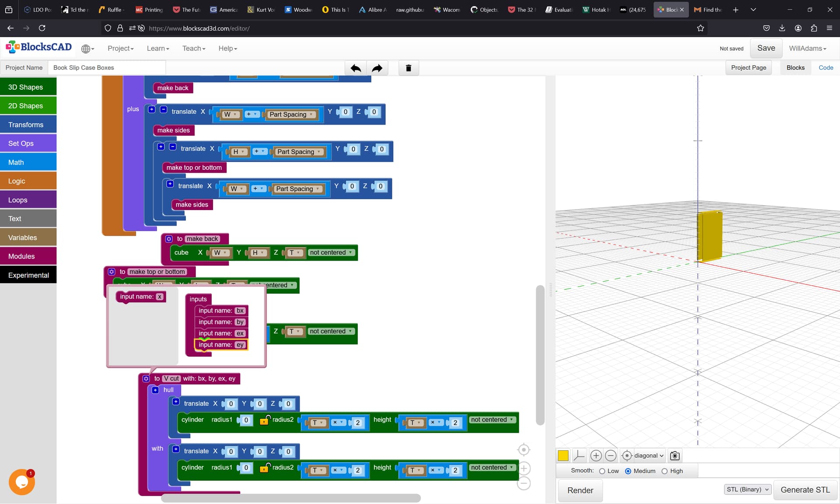The height and width of the screenshot is (504, 840).
Task: Take a snapshot with the camera icon
Action: pyautogui.click(x=675, y=455)
